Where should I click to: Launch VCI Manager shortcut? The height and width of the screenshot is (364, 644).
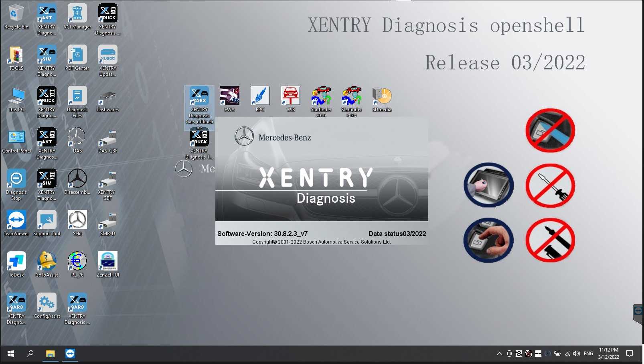coord(77,17)
